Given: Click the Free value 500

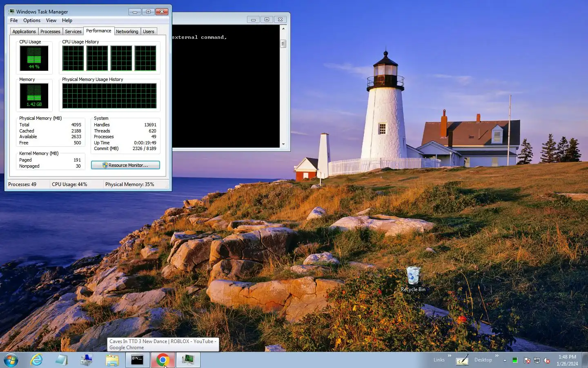Looking at the screenshot, I should pyautogui.click(x=78, y=143).
